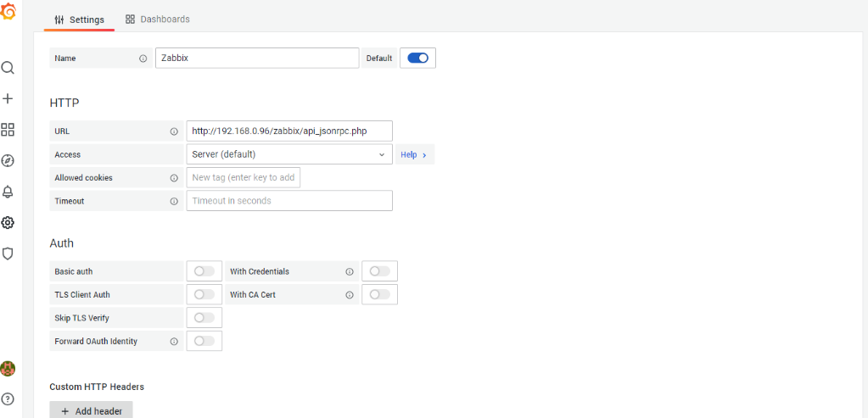Click the Grafana logo icon
The width and height of the screenshot is (868, 418).
point(8,11)
